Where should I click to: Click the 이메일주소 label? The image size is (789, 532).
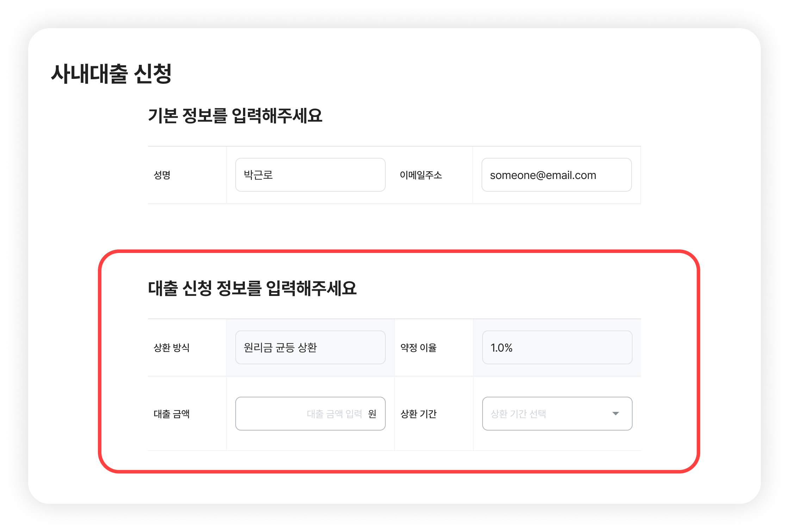[x=421, y=175]
